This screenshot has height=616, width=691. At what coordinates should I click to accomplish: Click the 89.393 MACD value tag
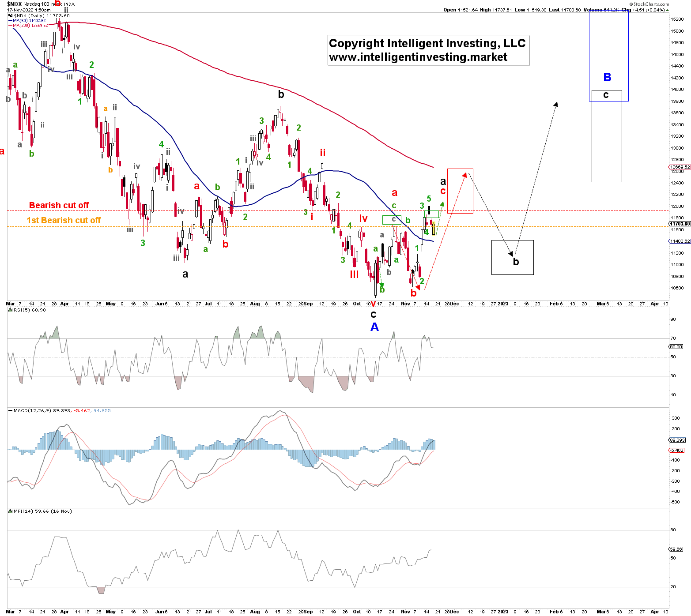click(678, 440)
